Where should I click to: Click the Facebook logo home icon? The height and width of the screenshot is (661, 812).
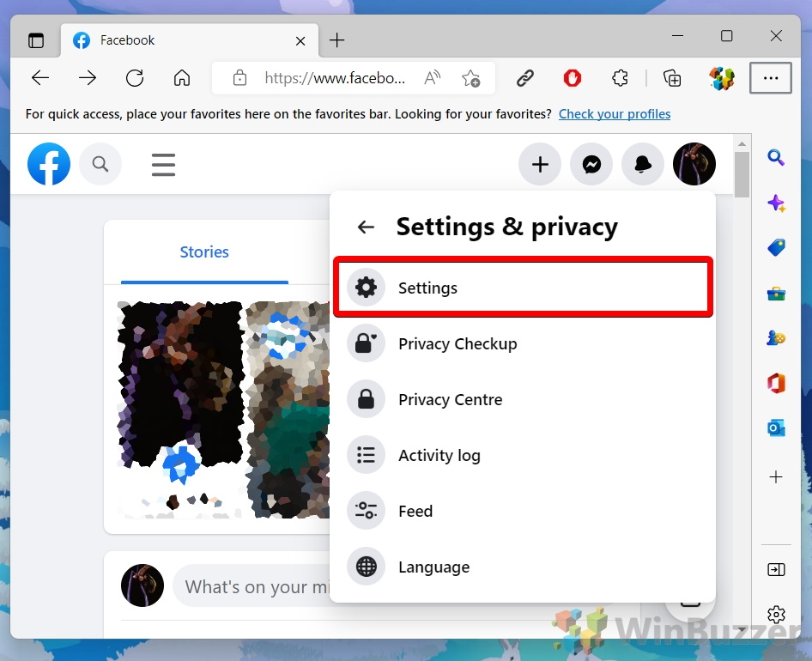click(x=49, y=164)
